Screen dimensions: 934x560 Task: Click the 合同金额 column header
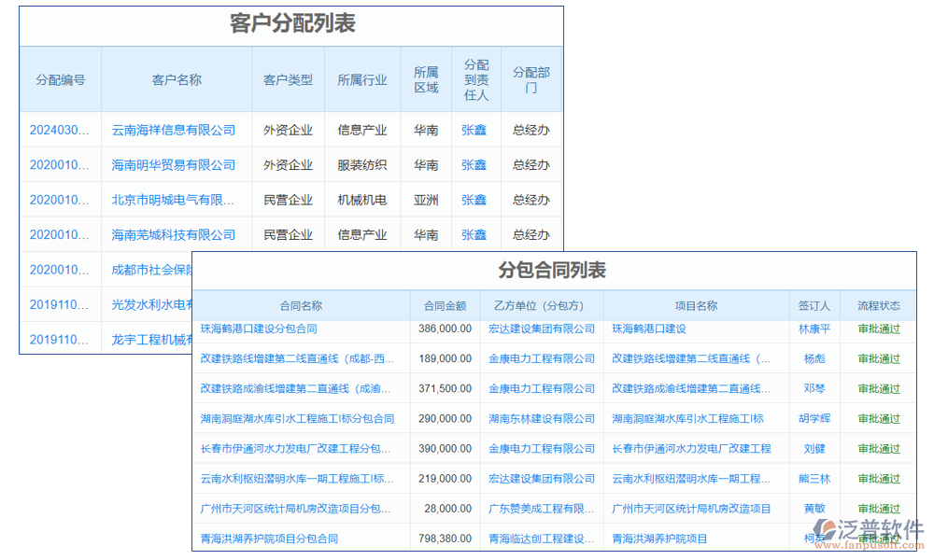pyautogui.click(x=446, y=305)
